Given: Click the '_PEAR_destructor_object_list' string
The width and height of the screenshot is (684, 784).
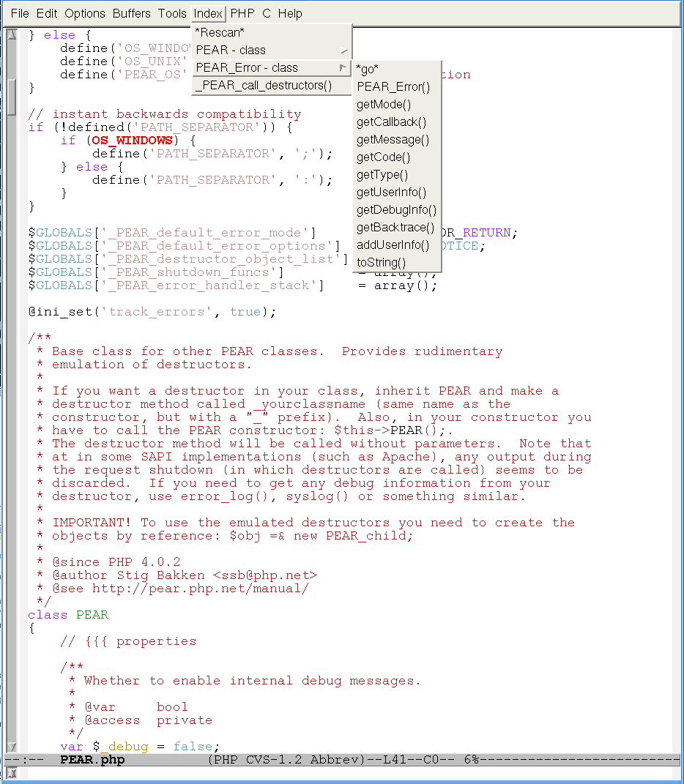Looking at the screenshot, I should coord(220,259).
